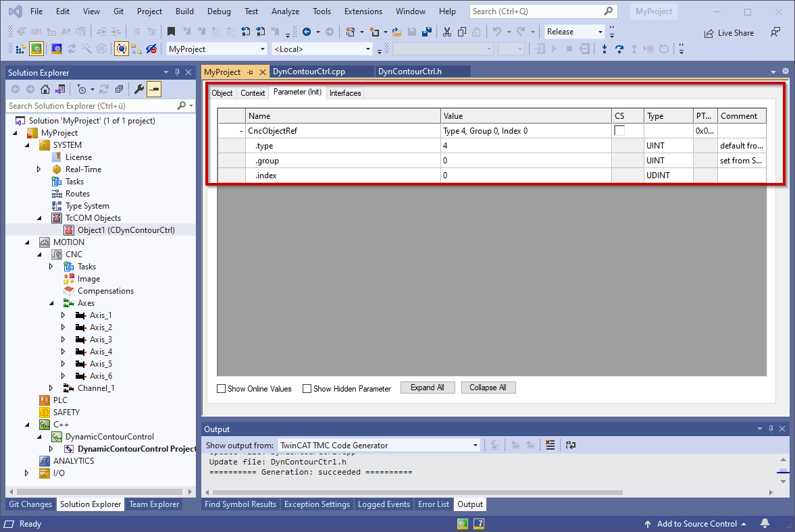Select Save All on the toolbar

(426, 31)
